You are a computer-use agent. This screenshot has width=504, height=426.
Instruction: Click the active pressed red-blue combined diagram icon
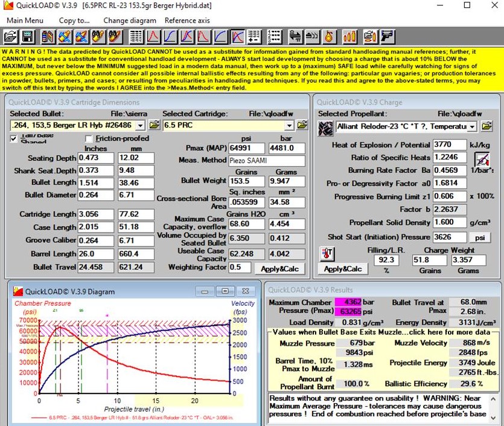tap(237, 36)
